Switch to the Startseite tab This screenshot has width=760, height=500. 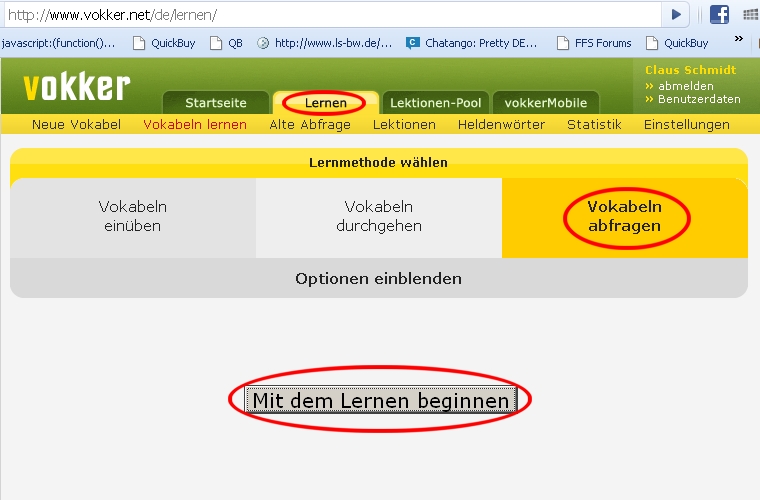215,103
